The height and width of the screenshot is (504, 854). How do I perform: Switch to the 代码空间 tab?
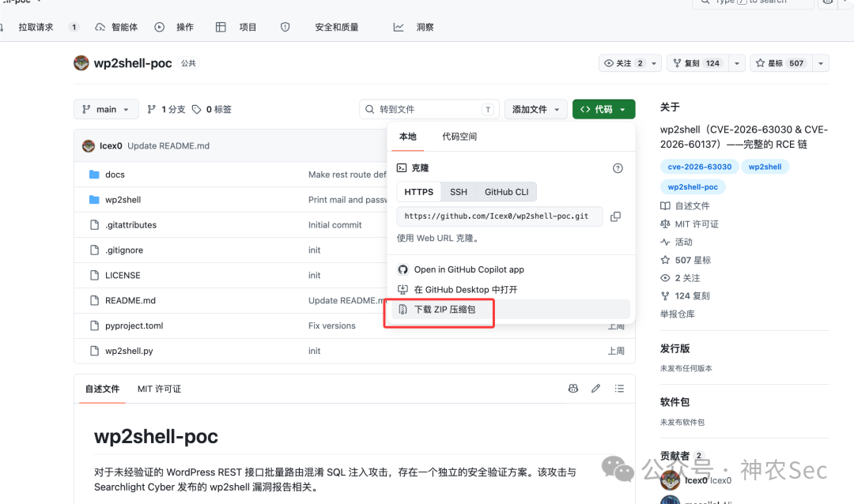[x=459, y=137]
